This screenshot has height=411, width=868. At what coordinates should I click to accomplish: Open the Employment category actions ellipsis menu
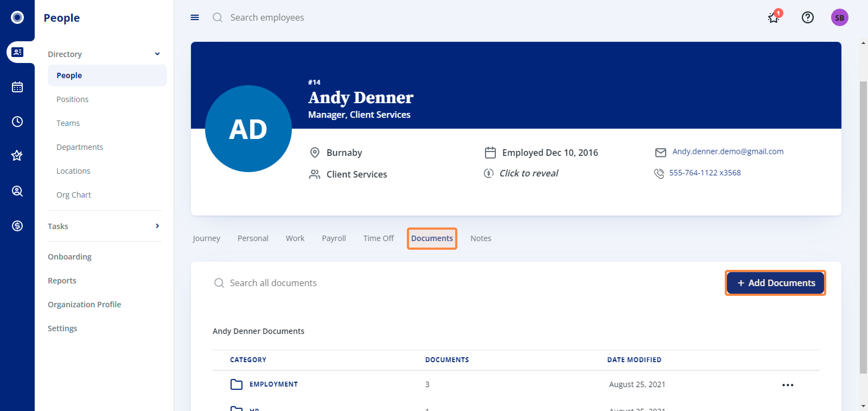coord(787,384)
